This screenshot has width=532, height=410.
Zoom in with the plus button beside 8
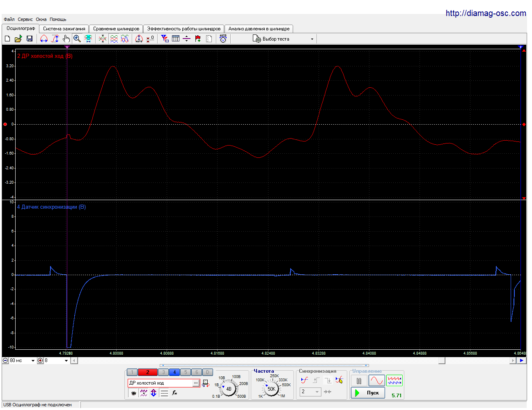(40, 361)
